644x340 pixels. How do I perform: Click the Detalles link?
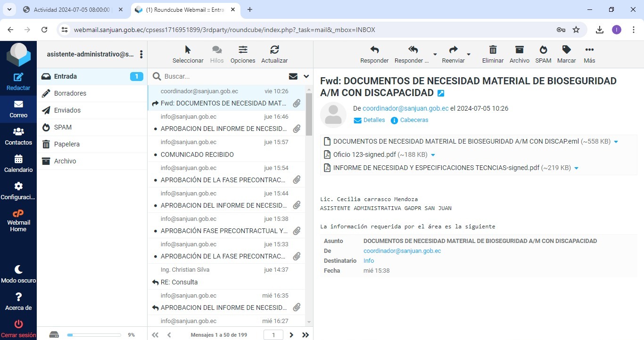coord(374,120)
